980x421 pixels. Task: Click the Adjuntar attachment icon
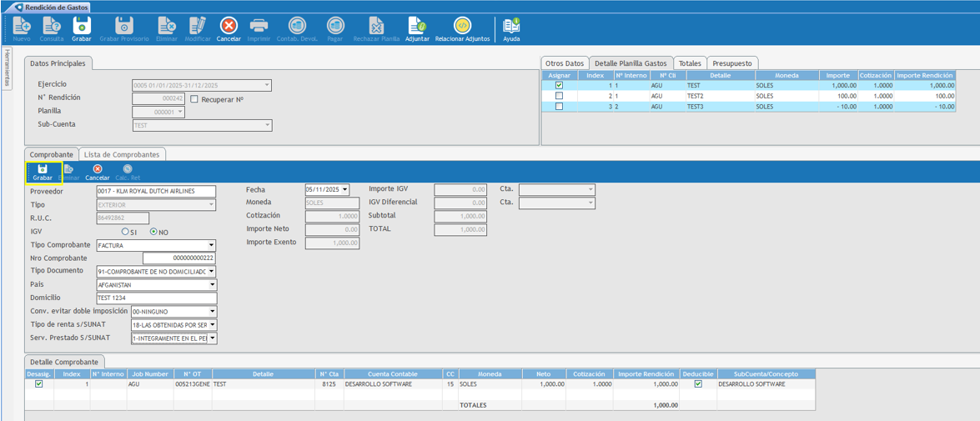pyautogui.click(x=417, y=28)
